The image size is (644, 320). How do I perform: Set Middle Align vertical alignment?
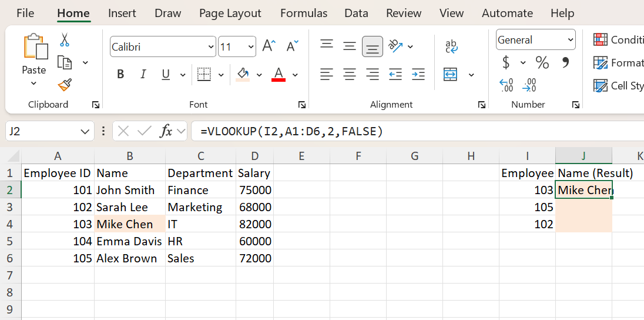pyautogui.click(x=349, y=46)
